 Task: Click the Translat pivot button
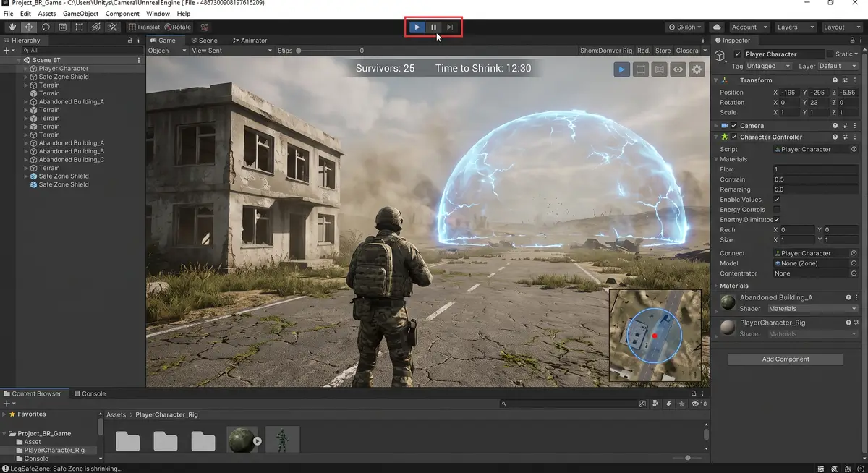[x=144, y=27]
